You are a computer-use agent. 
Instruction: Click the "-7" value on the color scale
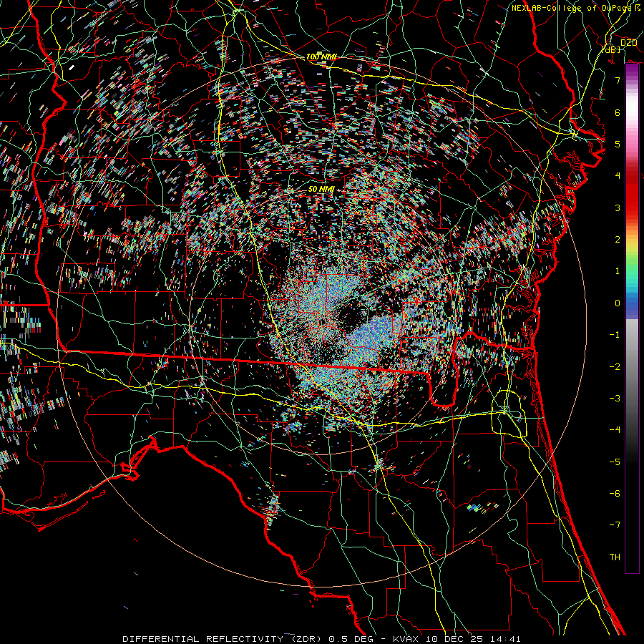tap(615, 525)
